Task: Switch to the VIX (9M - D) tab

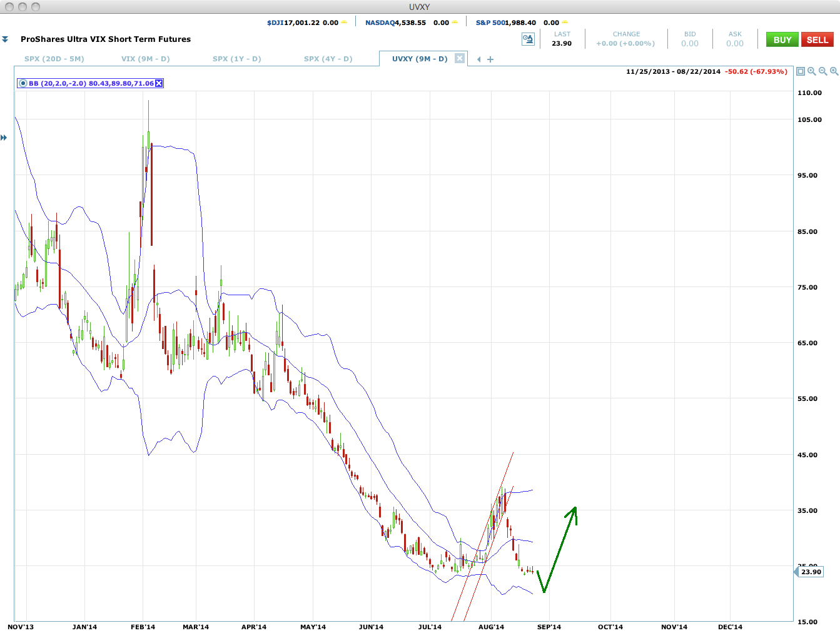Action: pos(146,59)
